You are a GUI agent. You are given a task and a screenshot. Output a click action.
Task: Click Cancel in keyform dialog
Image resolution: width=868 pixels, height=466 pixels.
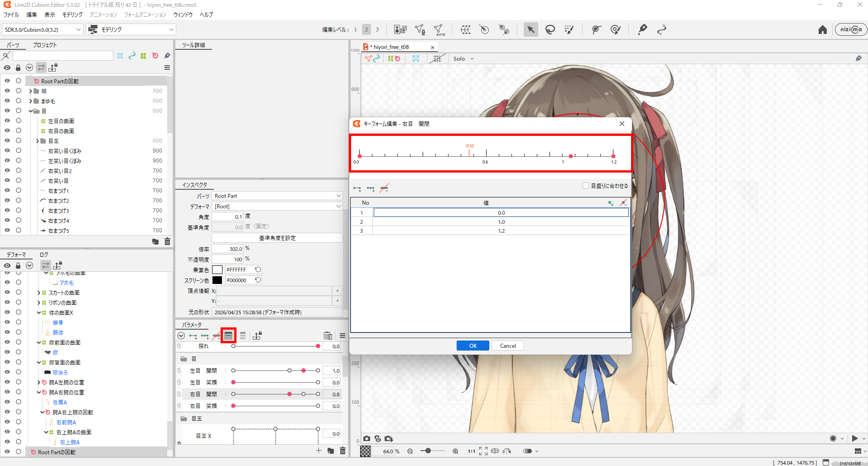point(508,346)
